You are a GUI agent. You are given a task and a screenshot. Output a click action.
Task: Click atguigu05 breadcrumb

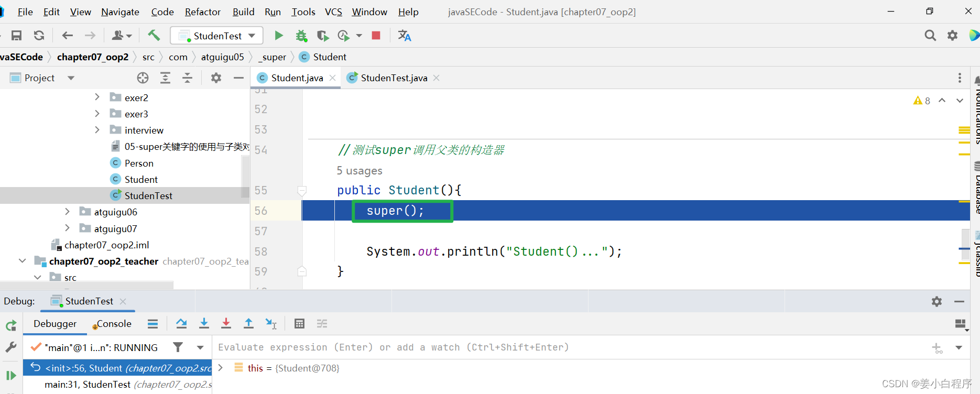point(222,57)
